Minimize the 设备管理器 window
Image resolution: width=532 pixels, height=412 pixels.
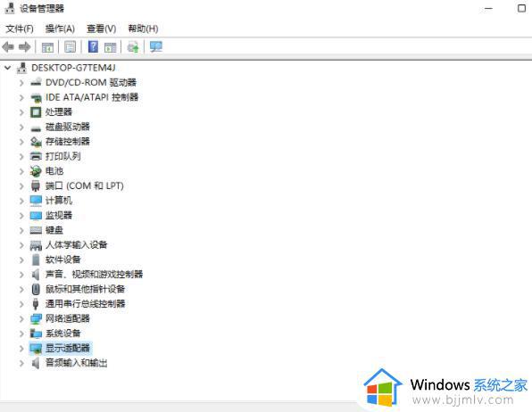[x=488, y=8]
